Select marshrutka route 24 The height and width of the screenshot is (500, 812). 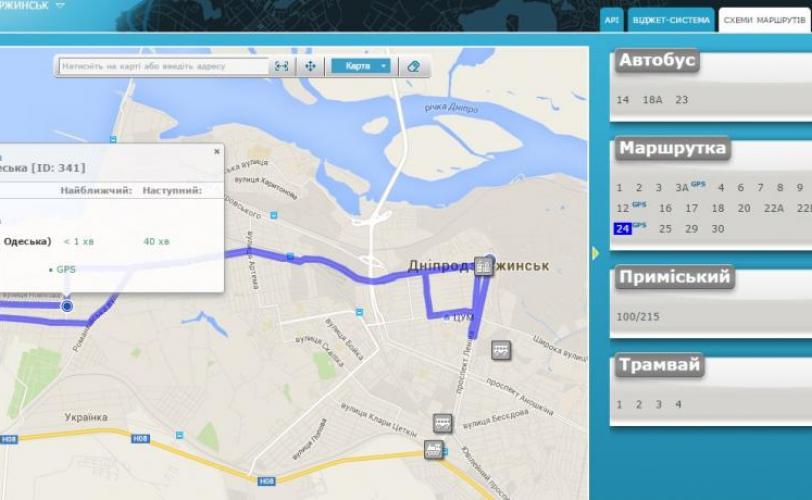tap(622, 229)
